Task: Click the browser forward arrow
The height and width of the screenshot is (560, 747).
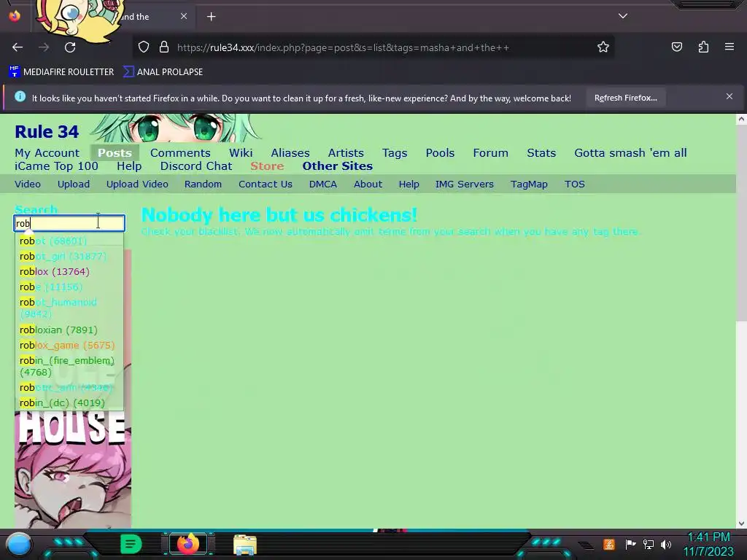Action: [44, 47]
